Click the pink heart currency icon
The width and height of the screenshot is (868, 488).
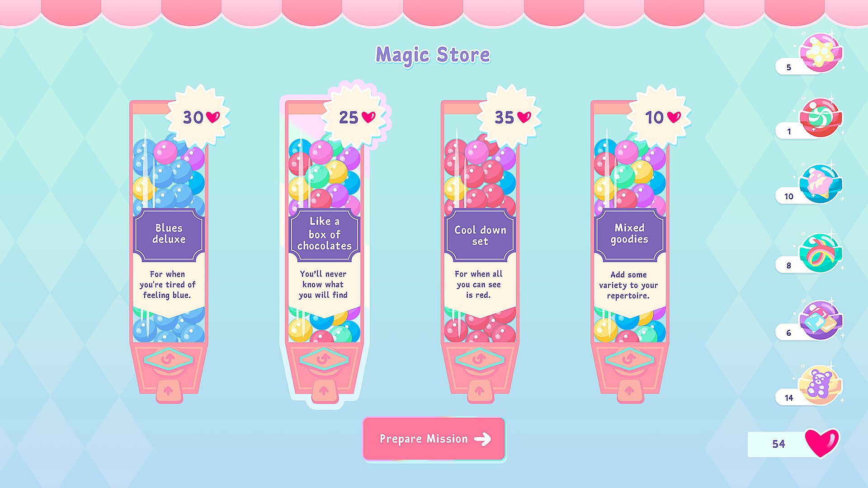[x=822, y=443]
